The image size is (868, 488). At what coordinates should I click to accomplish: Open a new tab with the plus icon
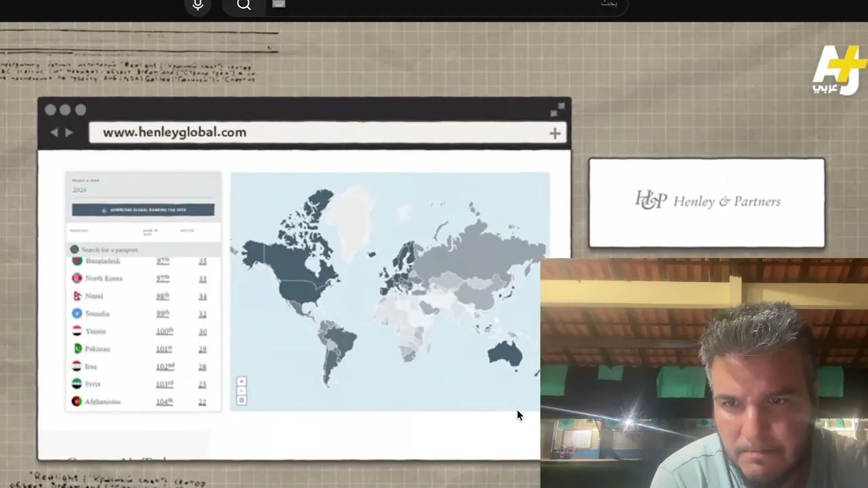(x=555, y=134)
